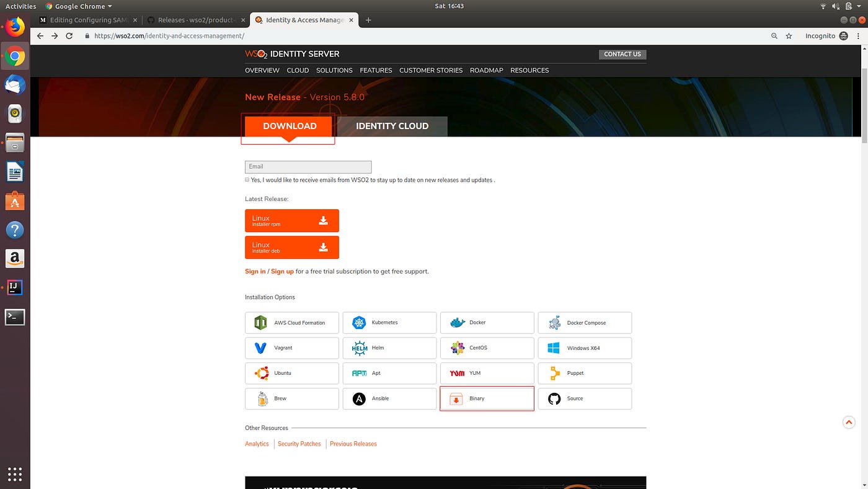Open the OVERVIEW menu item
The image size is (868, 489).
click(x=262, y=70)
